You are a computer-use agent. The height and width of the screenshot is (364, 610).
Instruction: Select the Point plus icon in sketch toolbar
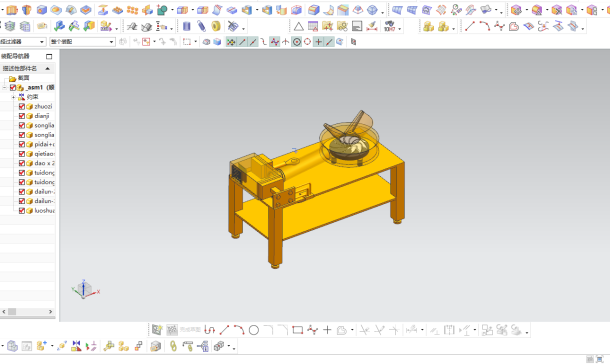click(327, 330)
